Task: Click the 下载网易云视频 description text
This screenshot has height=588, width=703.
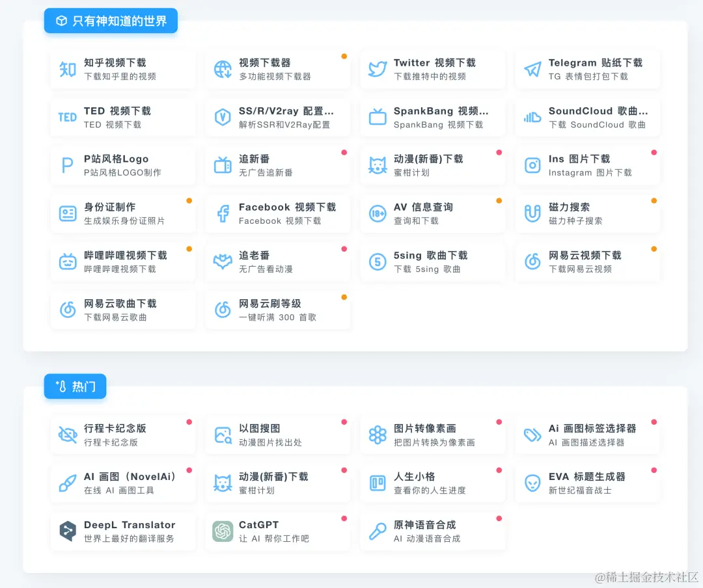Action: (x=580, y=269)
